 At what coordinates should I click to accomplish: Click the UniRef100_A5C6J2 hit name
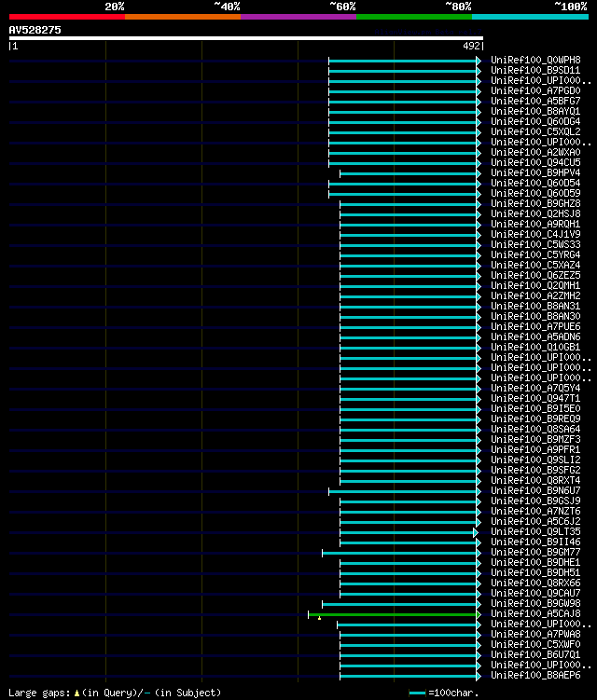535,522
